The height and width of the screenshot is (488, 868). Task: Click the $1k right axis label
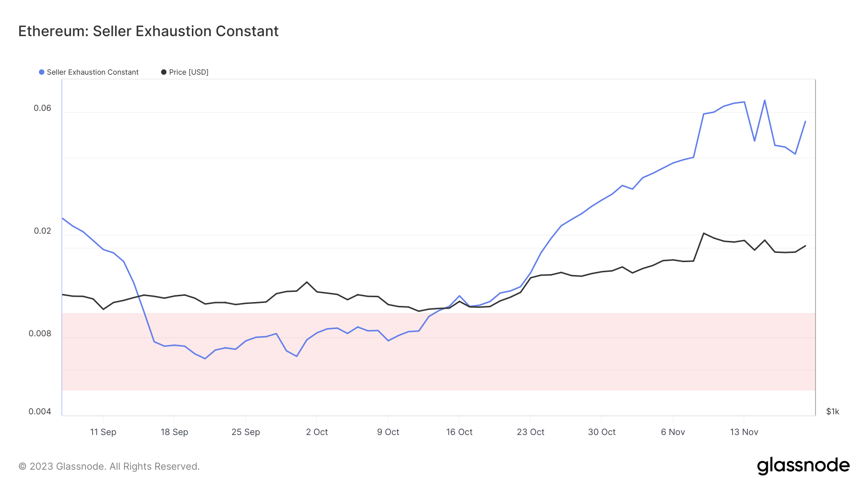point(833,411)
